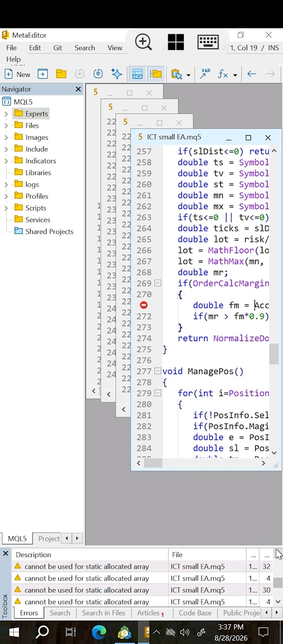This screenshot has width=283, height=644.
Task: Close the Toolbox panel X
Action: (x=6, y=553)
